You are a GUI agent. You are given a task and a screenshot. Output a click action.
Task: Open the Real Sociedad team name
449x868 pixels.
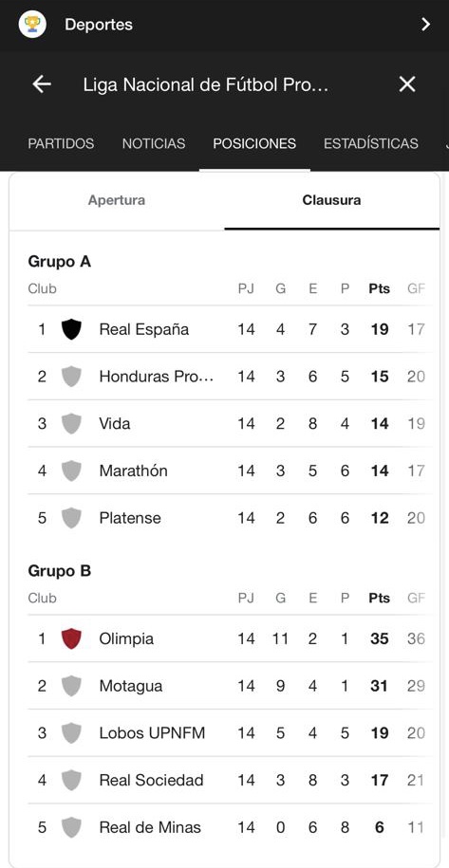coord(151,781)
